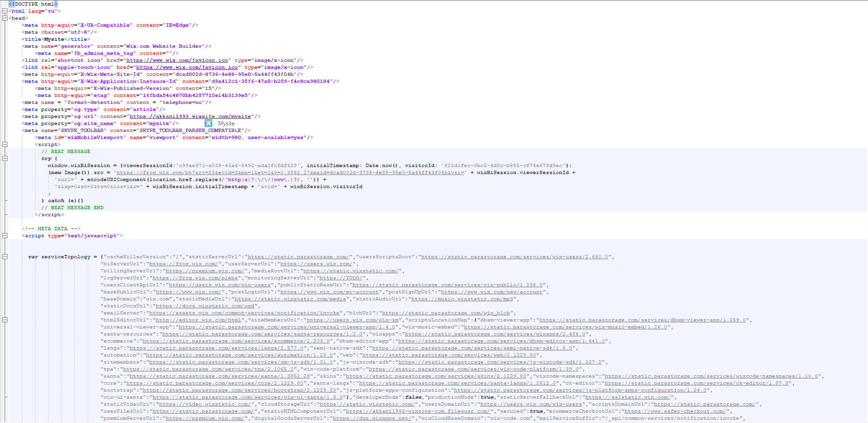Open the publicStaticBaseUrl wix-public/1.236.0 link
Viewport: 868px width, 423px height.
[x=447, y=285]
